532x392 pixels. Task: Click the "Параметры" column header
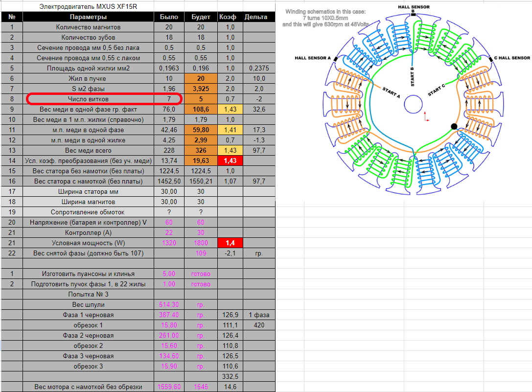(x=88, y=17)
